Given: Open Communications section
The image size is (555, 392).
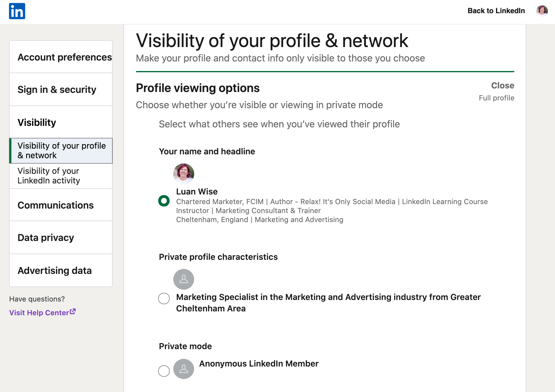Looking at the screenshot, I should coord(61,205).
